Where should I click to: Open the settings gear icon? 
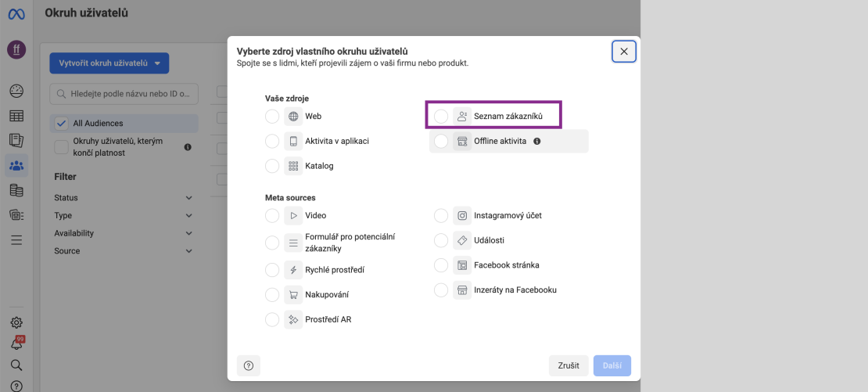pos(16,322)
